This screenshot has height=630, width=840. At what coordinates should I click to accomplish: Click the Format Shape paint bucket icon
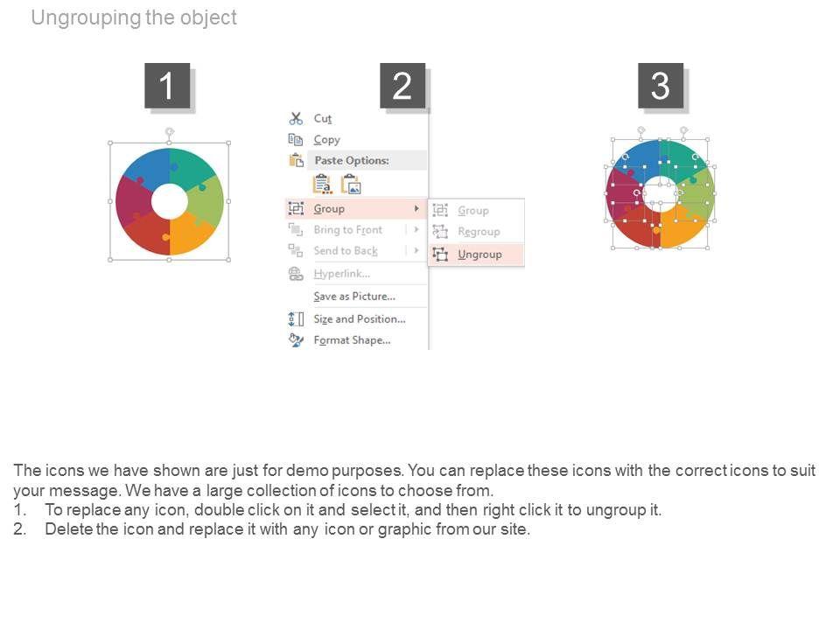[x=296, y=340]
